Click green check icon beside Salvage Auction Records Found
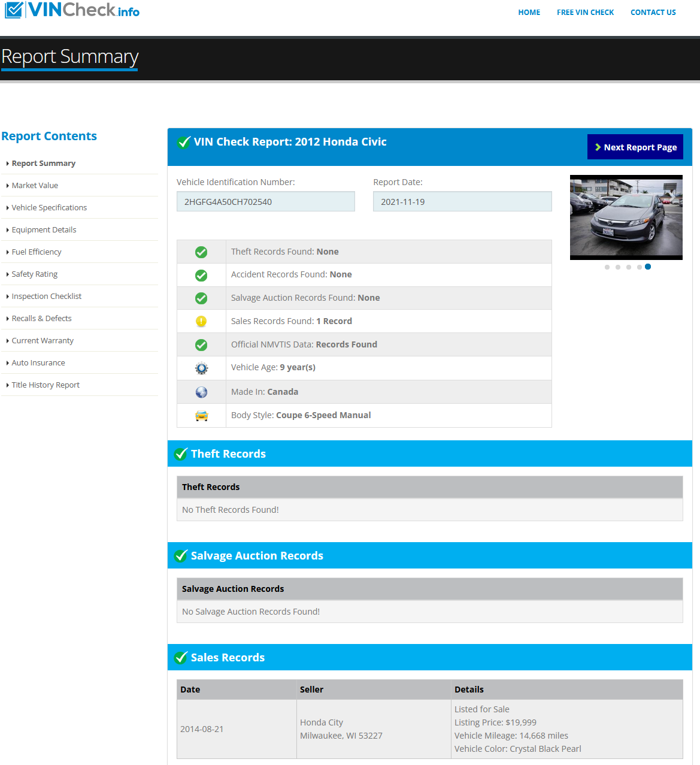Viewport: 700px width, 765px height. click(x=201, y=298)
